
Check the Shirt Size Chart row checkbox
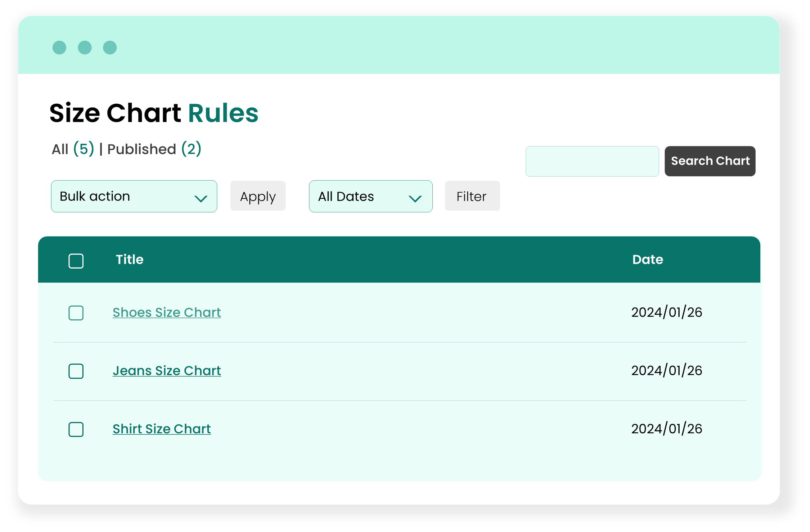(x=76, y=429)
